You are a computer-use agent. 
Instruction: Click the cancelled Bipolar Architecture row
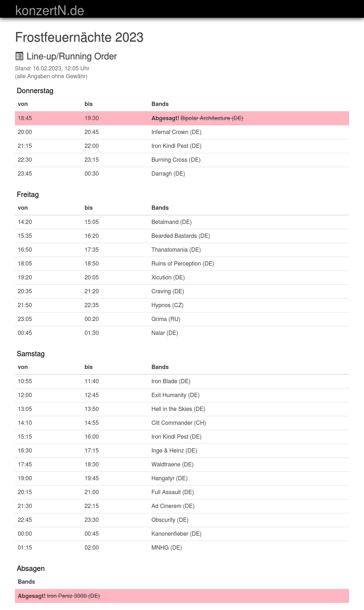182,118
